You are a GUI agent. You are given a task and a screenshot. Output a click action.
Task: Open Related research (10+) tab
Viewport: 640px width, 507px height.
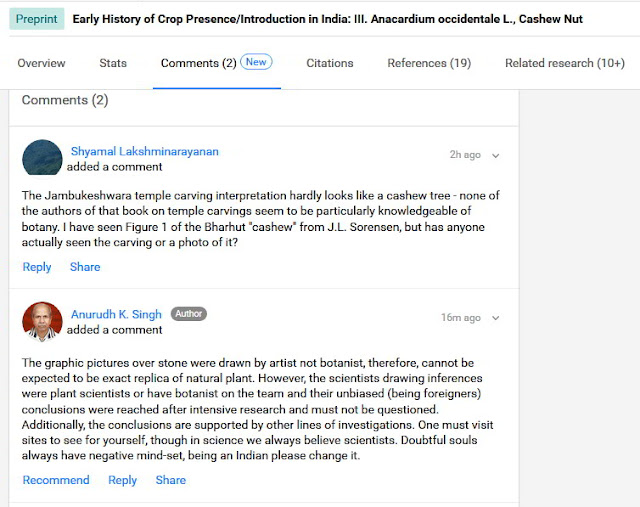click(x=565, y=63)
